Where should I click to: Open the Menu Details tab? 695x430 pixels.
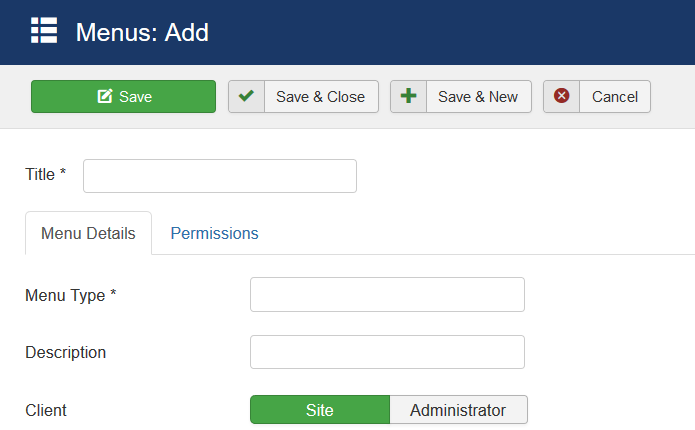point(88,233)
